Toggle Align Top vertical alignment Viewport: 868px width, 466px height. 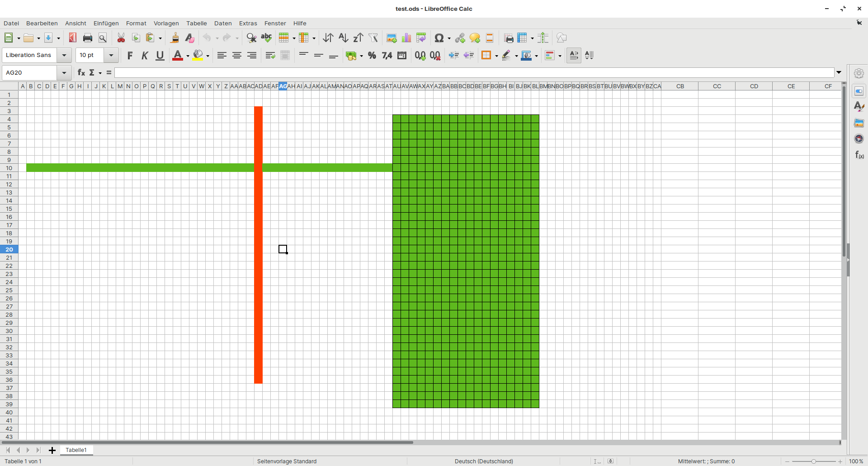[x=304, y=55]
